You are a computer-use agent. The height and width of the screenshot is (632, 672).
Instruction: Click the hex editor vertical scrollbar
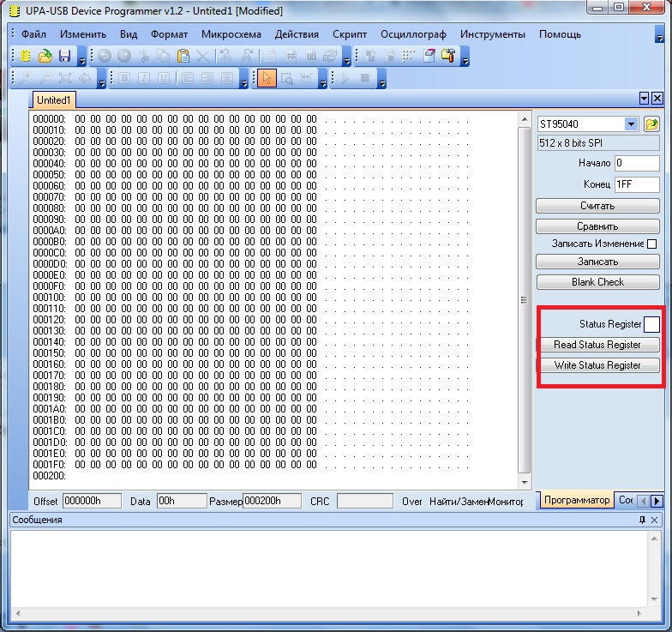(x=525, y=300)
